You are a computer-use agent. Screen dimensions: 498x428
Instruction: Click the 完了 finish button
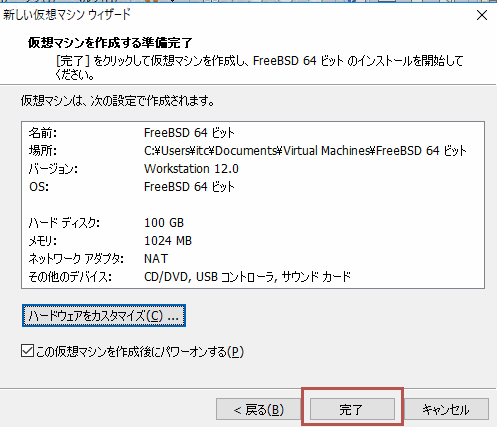(352, 409)
